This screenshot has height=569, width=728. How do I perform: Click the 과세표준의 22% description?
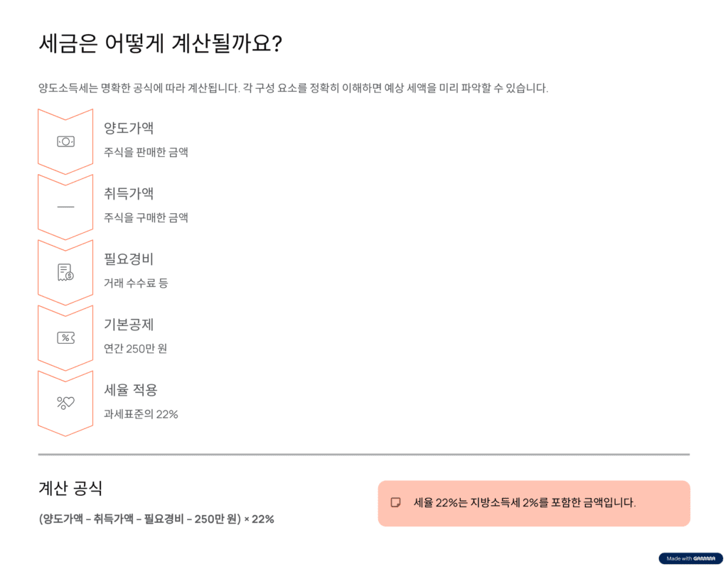tap(141, 414)
